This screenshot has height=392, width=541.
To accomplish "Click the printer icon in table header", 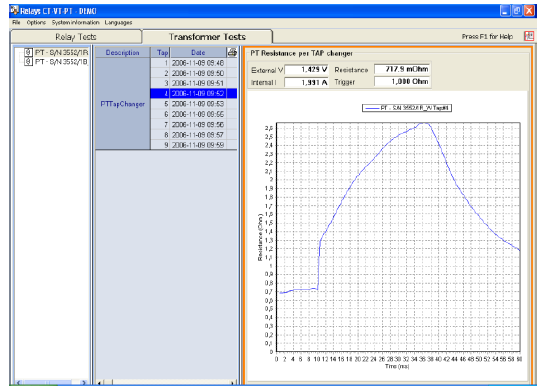I will tap(232, 52).
